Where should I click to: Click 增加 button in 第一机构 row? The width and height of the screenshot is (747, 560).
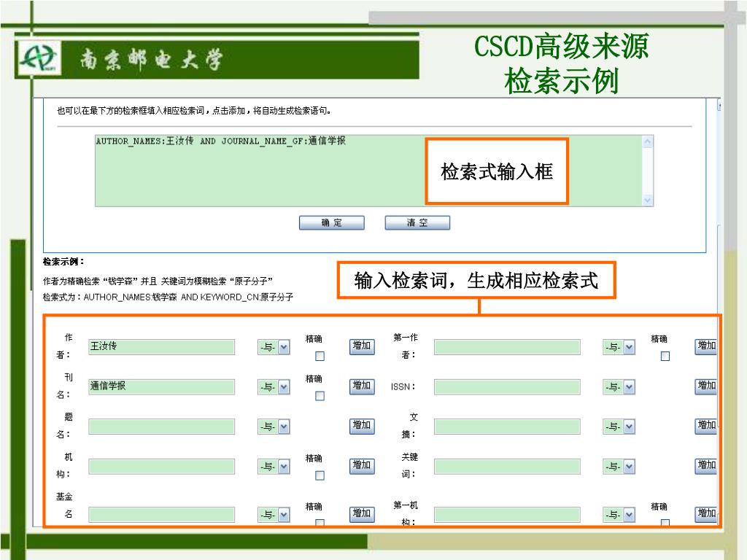tap(706, 514)
